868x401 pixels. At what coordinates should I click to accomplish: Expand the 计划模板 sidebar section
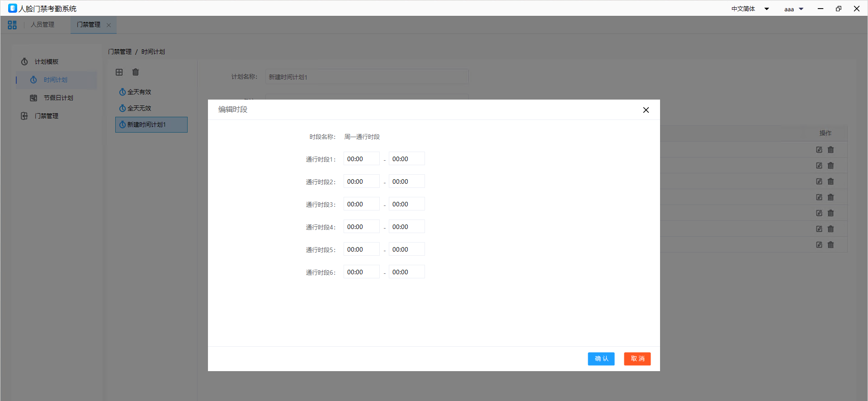pos(47,62)
